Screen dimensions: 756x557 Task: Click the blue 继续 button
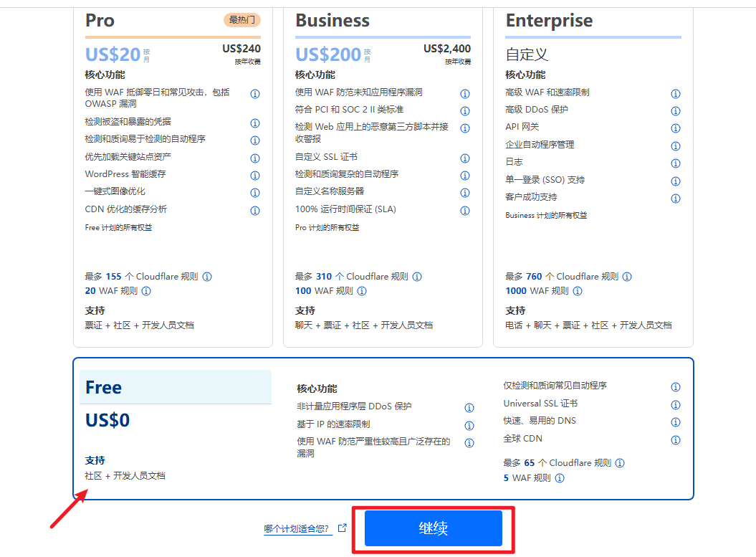pos(433,529)
